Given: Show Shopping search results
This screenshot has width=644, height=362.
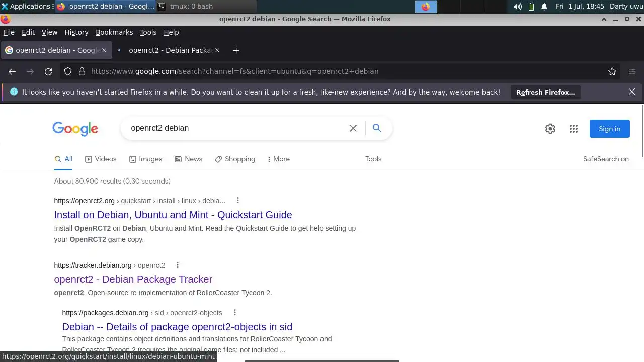Looking at the screenshot, I should click(235, 159).
